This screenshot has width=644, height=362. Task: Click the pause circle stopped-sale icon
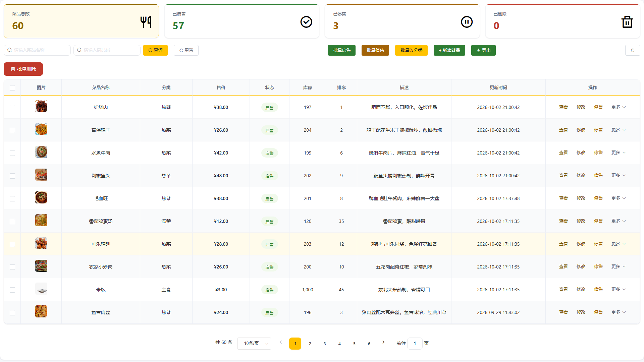467,22
